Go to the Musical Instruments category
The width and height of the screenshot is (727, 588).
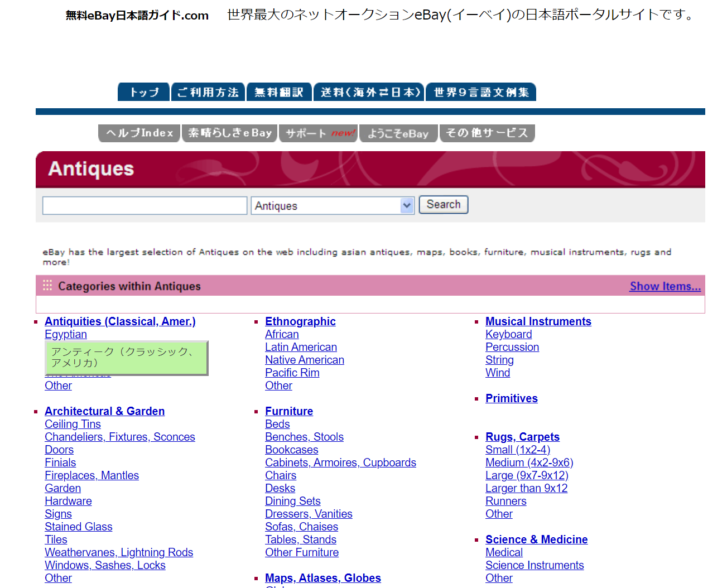pyautogui.click(x=538, y=321)
